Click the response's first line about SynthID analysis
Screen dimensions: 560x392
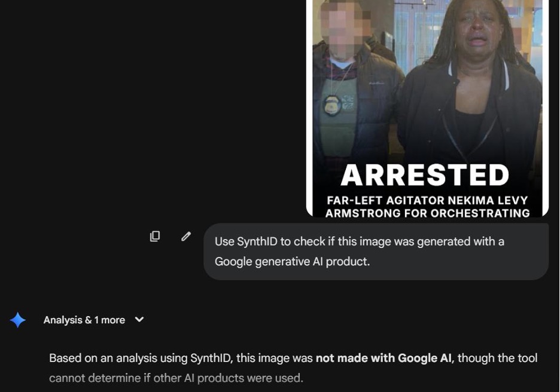[293, 358]
